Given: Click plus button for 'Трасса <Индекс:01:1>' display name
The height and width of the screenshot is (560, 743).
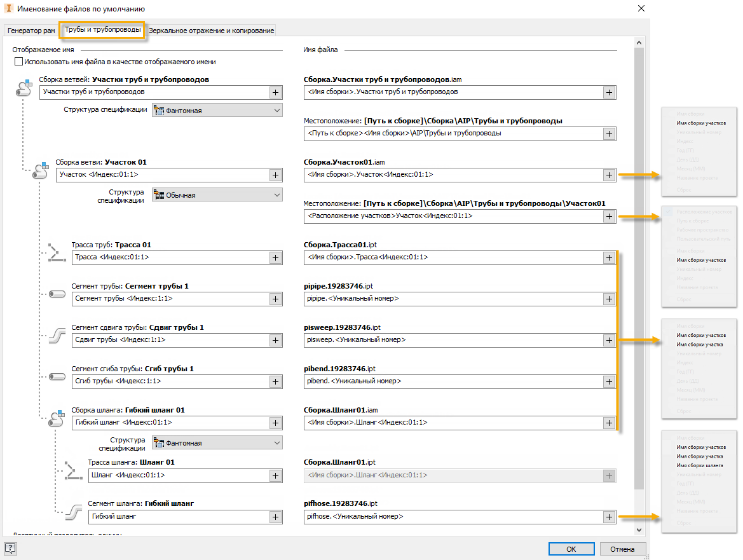Looking at the screenshot, I should coord(275,257).
